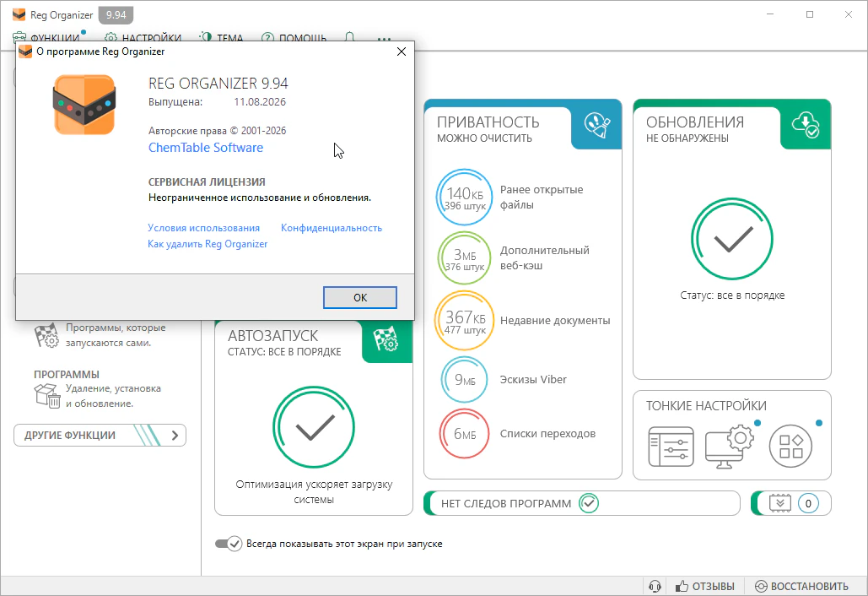
Task: Click the Восстановить button in status bar
Action: click(x=801, y=586)
